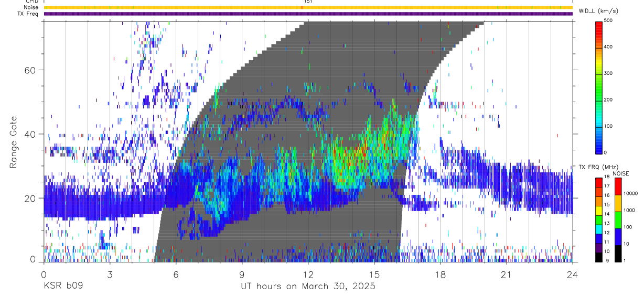The height and width of the screenshot is (297, 644).
Task: Click the '17' label on the TX FRQ scale
Action: click(x=607, y=186)
